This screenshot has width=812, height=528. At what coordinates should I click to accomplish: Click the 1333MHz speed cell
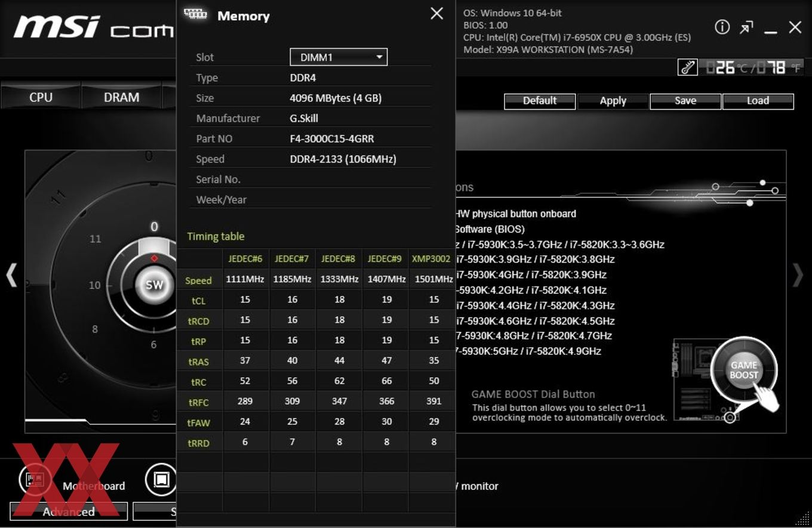pyautogui.click(x=339, y=279)
